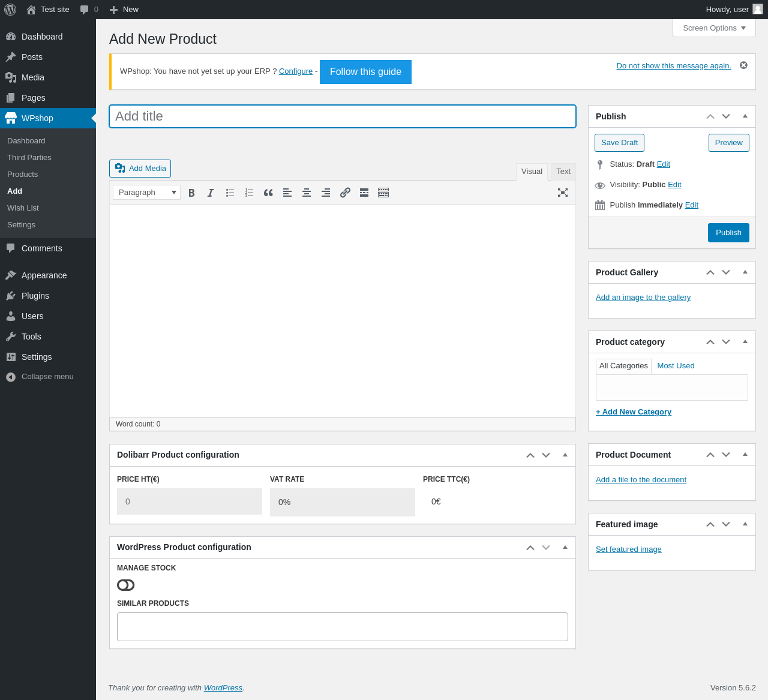768x700 pixels.
Task: Align text center
Action: click(x=307, y=193)
